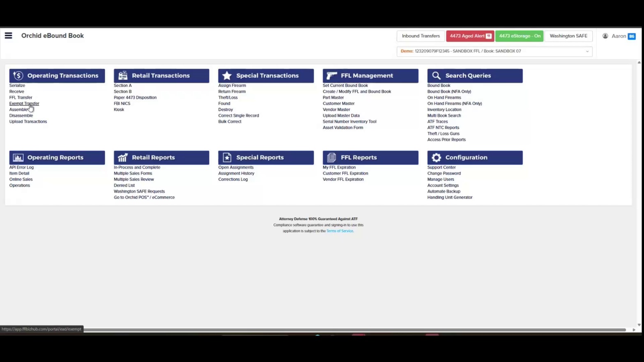The image size is (644, 362).
Task: Open the Terms of Service link
Action: pyautogui.click(x=340, y=231)
